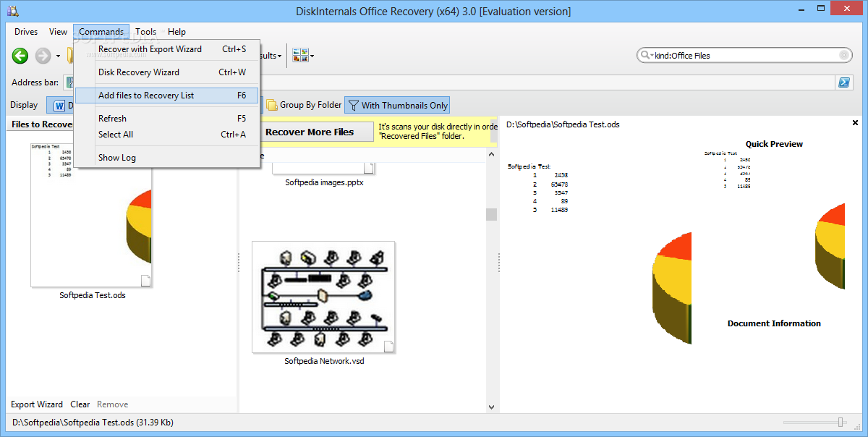
Task: Click in the kind:Office Files search field
Action: coord(745,55)
